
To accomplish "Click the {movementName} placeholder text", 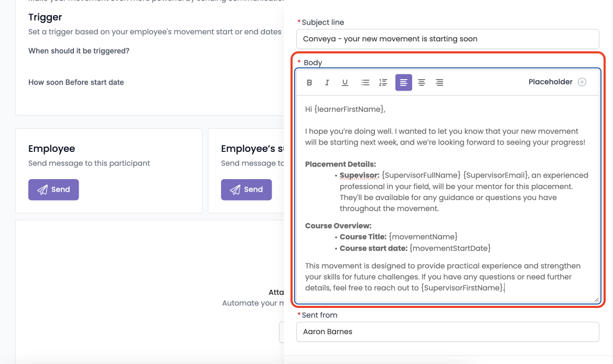I will point(423,237).
